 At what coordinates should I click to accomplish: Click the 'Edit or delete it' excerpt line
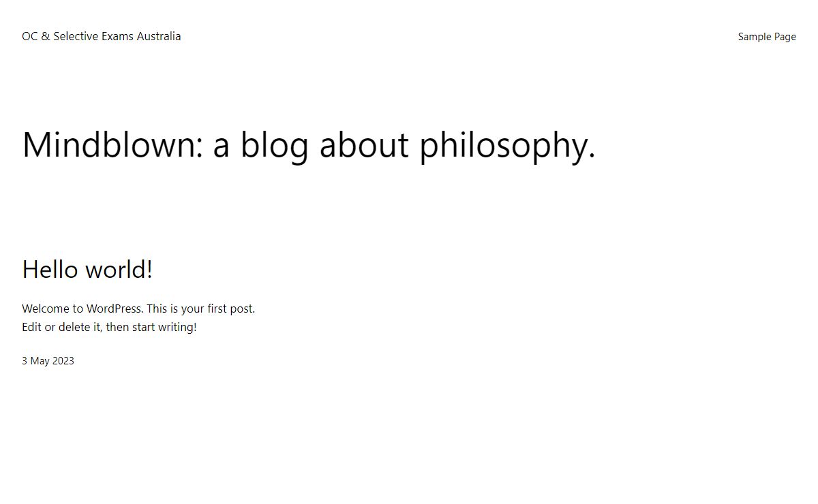pos(109,327)
